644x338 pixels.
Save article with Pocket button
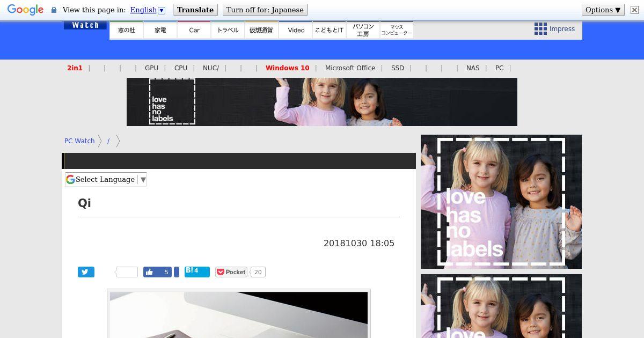tap(231, 272)
